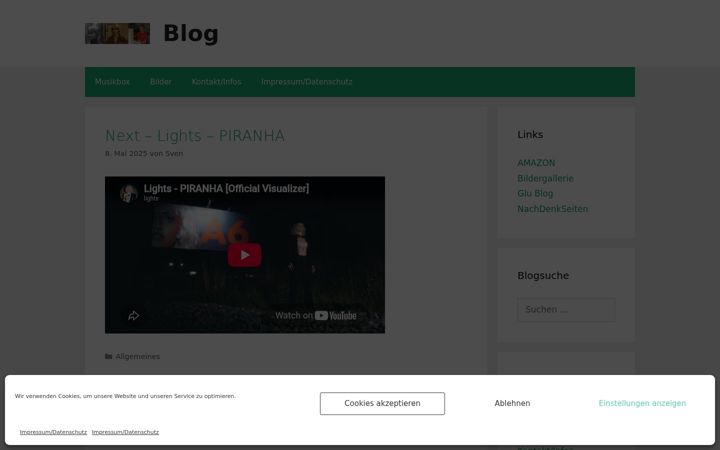The image size is (720, 450).
Task: Open the Bilder menu item
Action: pos(161,82)
